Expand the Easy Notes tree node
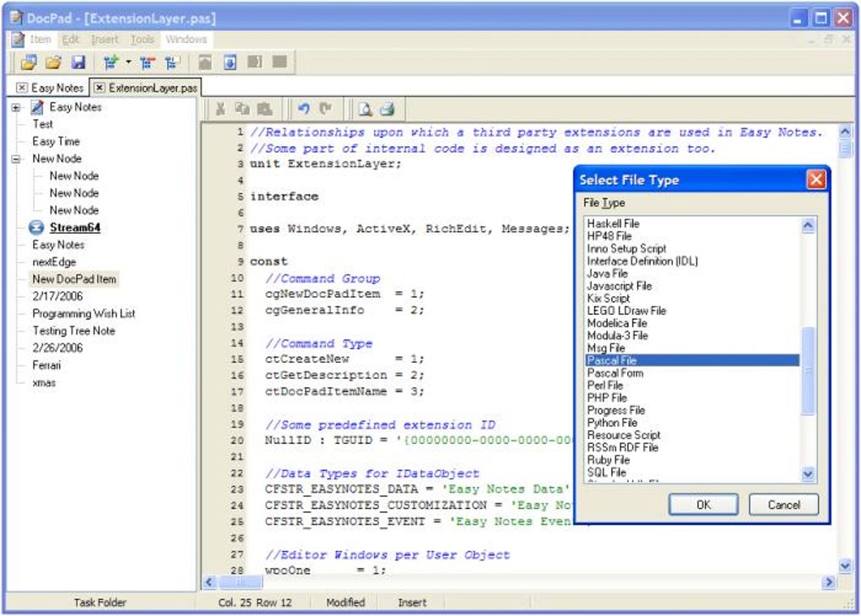 coord(16,107)
